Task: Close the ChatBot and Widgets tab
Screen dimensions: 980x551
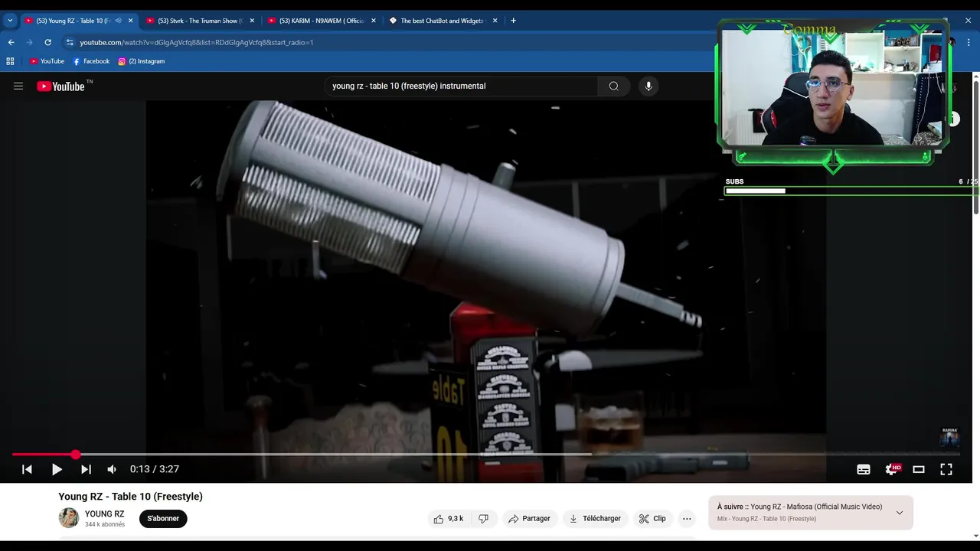Action: [x=495, y=21]
